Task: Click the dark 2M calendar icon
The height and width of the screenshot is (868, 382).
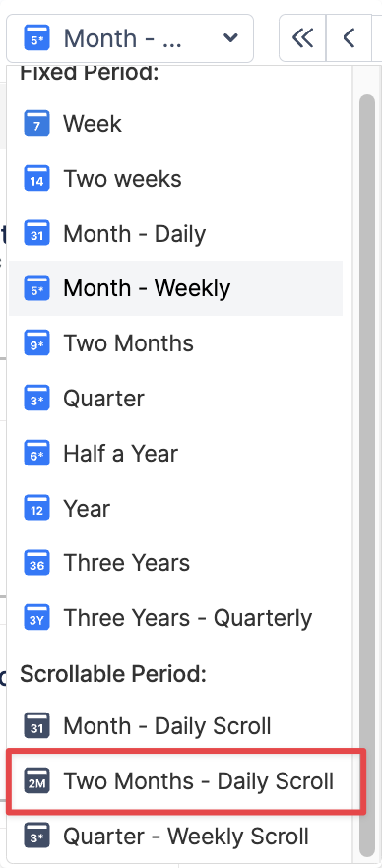Action: (x=37, y=781)
